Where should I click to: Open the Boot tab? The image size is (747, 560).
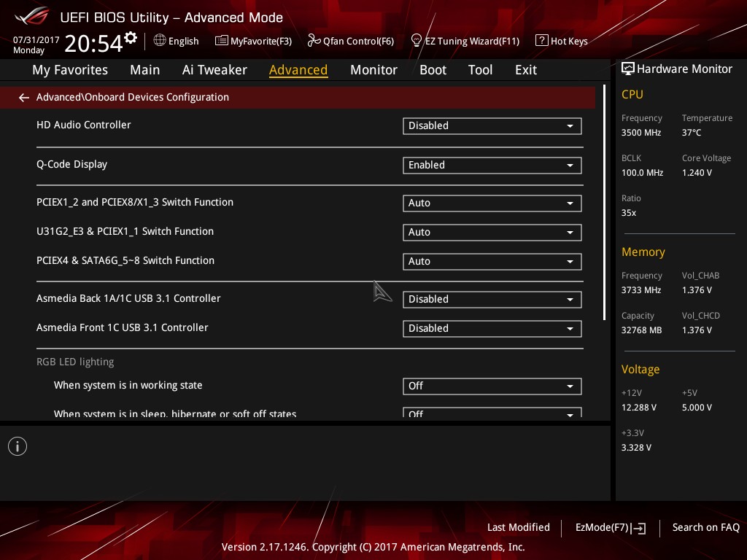click(433, 70)
